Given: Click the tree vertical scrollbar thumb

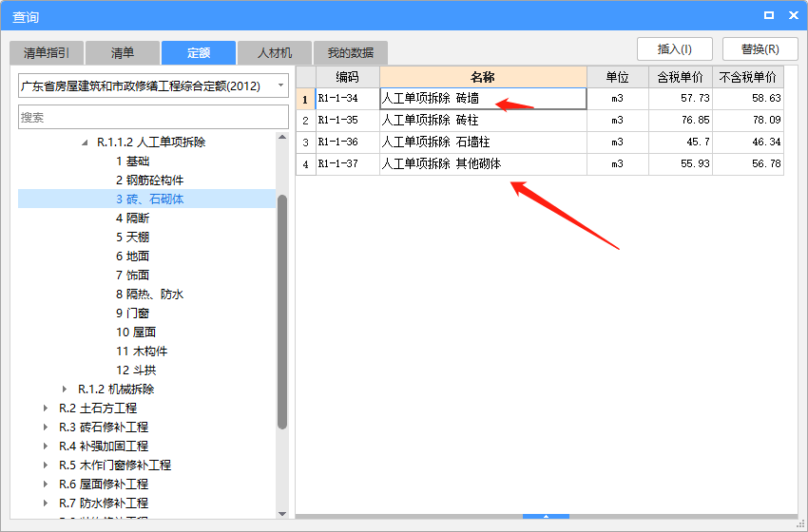Looking at the screenshot, I should 282,313.
